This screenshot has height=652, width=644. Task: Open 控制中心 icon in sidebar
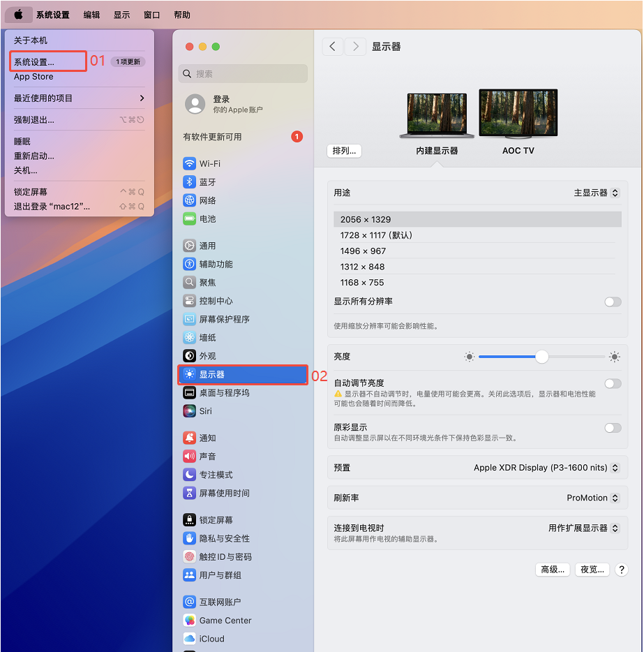pyautogui.click(x=189, y=301)
